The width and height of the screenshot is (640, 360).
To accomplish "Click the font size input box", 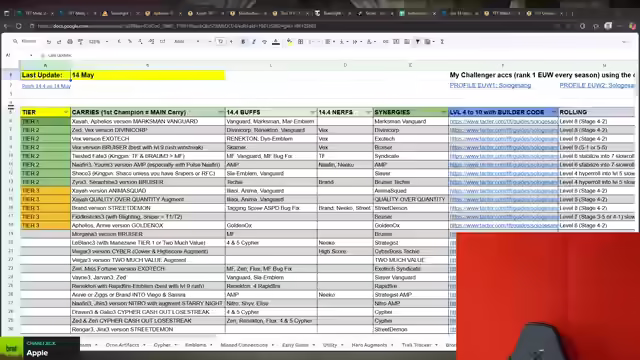I will click(x=220, y=42).
